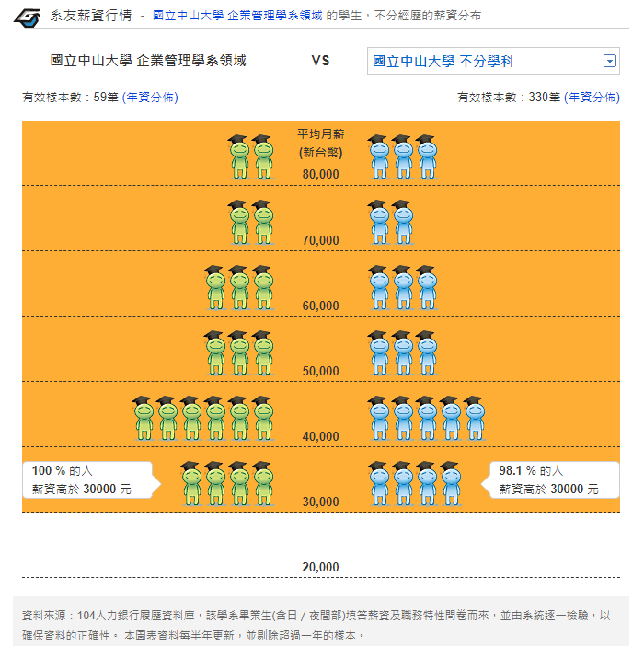Click the rightmost blue figure in 80,000 row

pos(427,157)
